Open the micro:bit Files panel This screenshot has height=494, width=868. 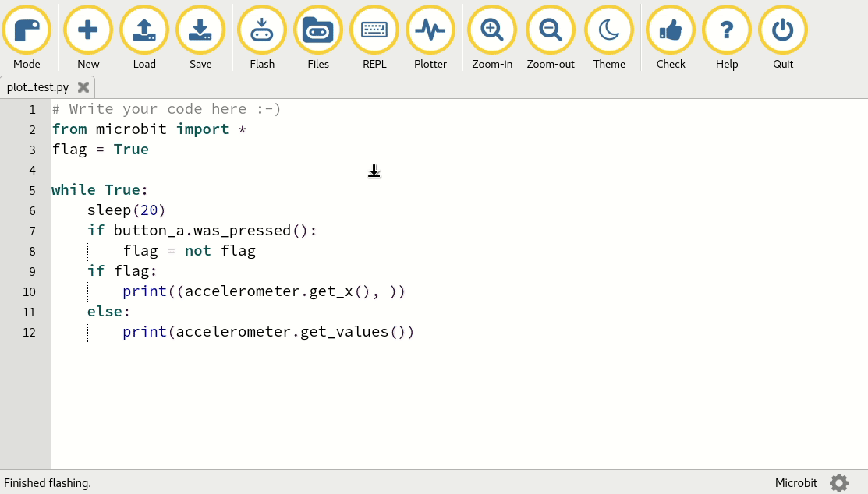(318, 31)
